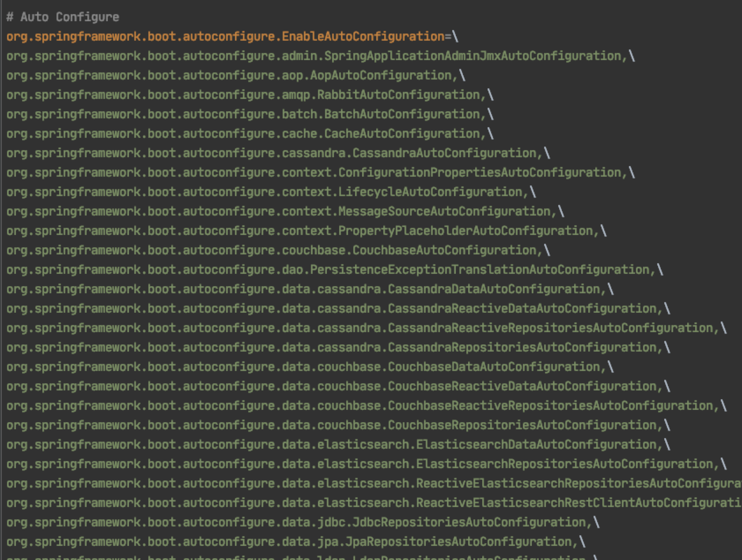The image size is (742, 560).
Task: Select the AopAutoConfiguration line
Action: point(236,76)
